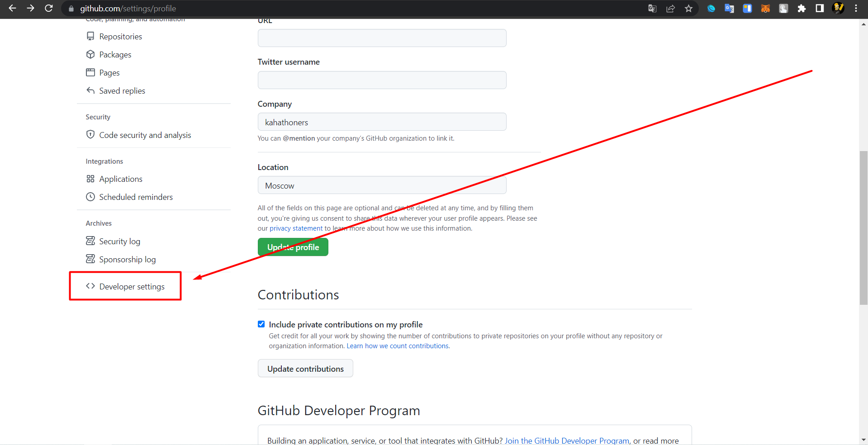Image resolution: width=868 pixels, height=445 pixels.
Task: Uncheck Include private contributions checkbox
Action: 261,324
